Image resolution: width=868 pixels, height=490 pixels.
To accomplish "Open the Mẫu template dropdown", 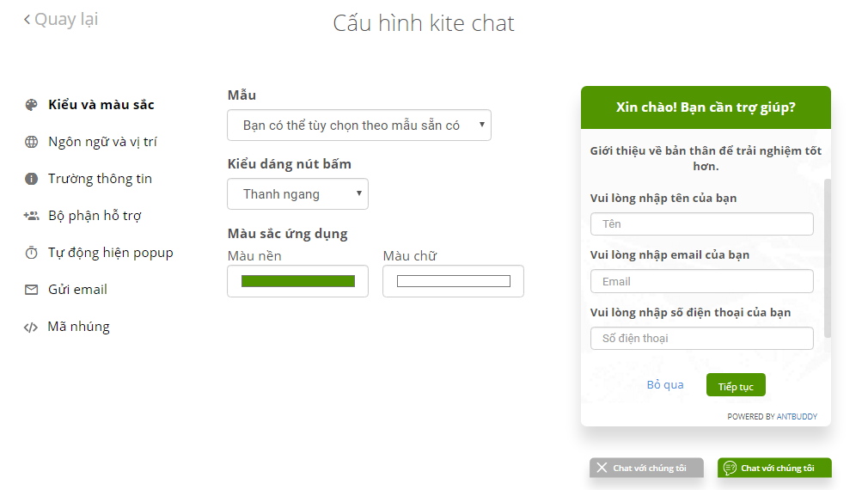I will 358,126.
